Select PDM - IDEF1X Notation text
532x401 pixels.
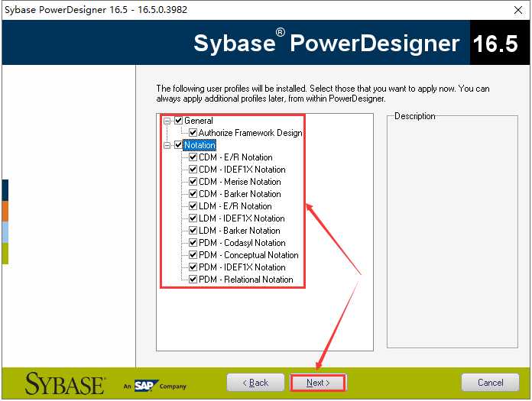coord(242,267)
